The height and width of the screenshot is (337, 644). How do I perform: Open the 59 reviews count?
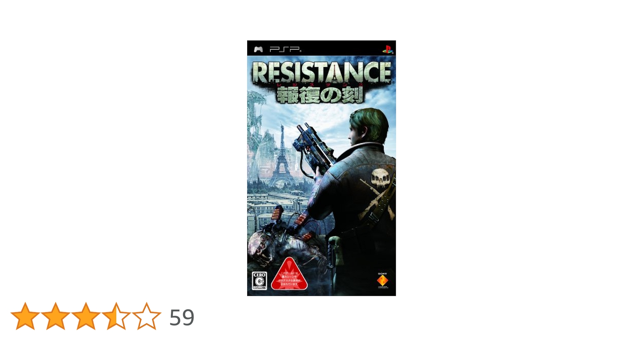coord(182,317)
